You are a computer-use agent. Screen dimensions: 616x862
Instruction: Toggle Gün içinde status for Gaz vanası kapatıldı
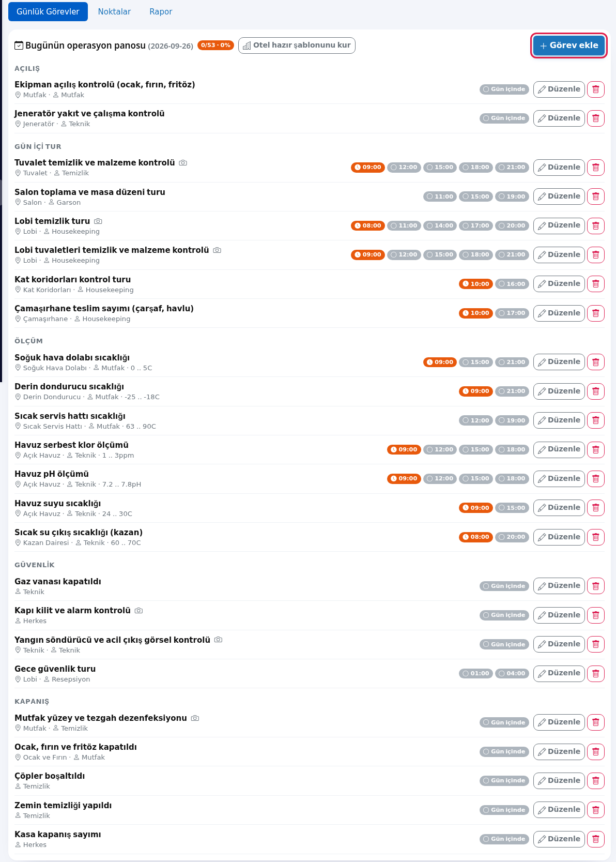(x=504, y=586)
